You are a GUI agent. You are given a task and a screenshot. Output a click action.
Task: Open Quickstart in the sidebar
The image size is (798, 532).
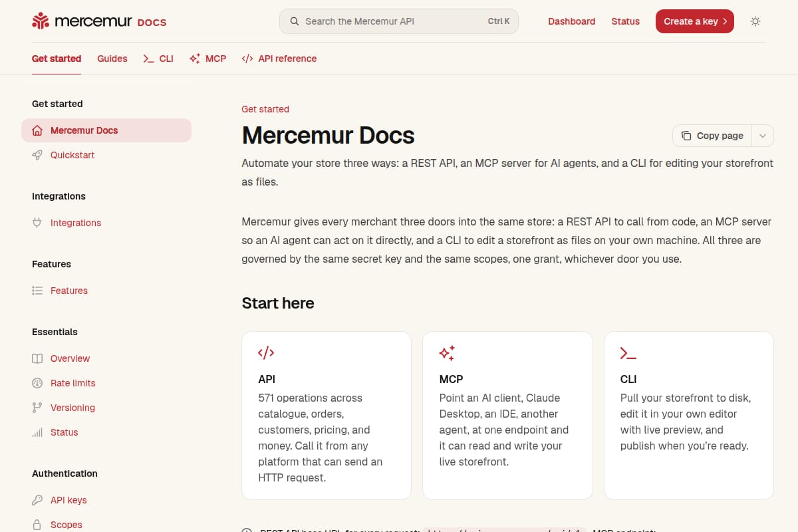(106, 155)
